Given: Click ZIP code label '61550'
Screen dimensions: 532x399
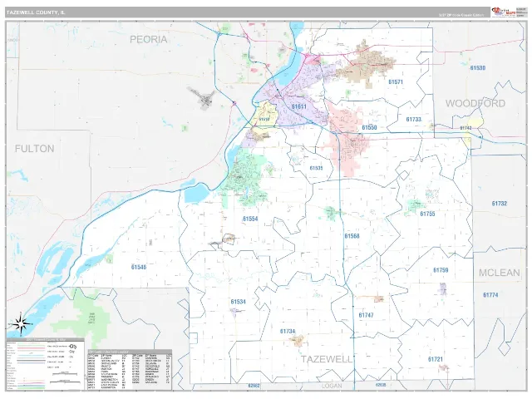Looking at the screenshot, I should [369, 127].
